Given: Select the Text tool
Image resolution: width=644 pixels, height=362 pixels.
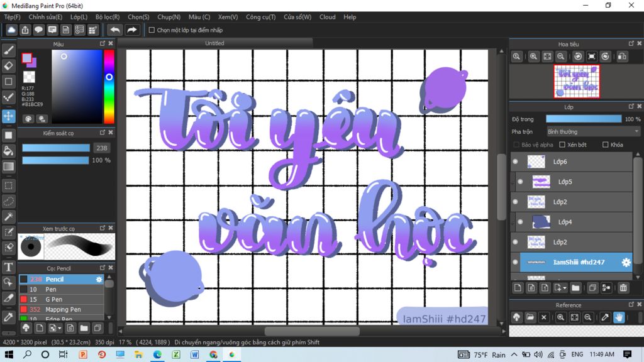Looking at the screenshot, I should 9,266.
